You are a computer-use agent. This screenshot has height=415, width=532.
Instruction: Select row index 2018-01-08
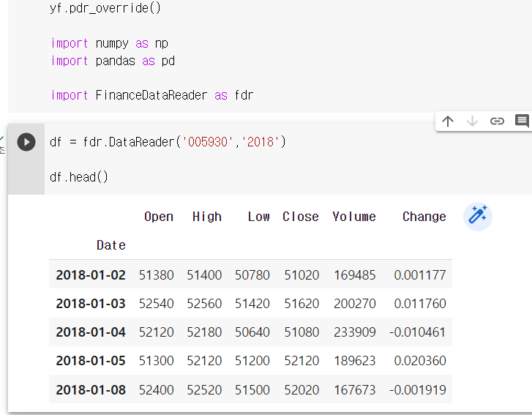pyautogui.click(x=91, y=389)
